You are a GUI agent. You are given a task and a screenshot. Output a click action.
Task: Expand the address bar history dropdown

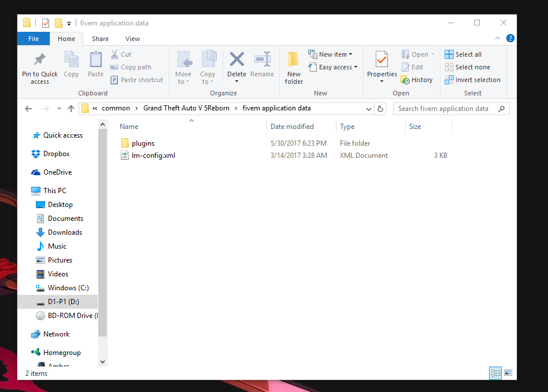pyautogui.click(x=369, y=109)
